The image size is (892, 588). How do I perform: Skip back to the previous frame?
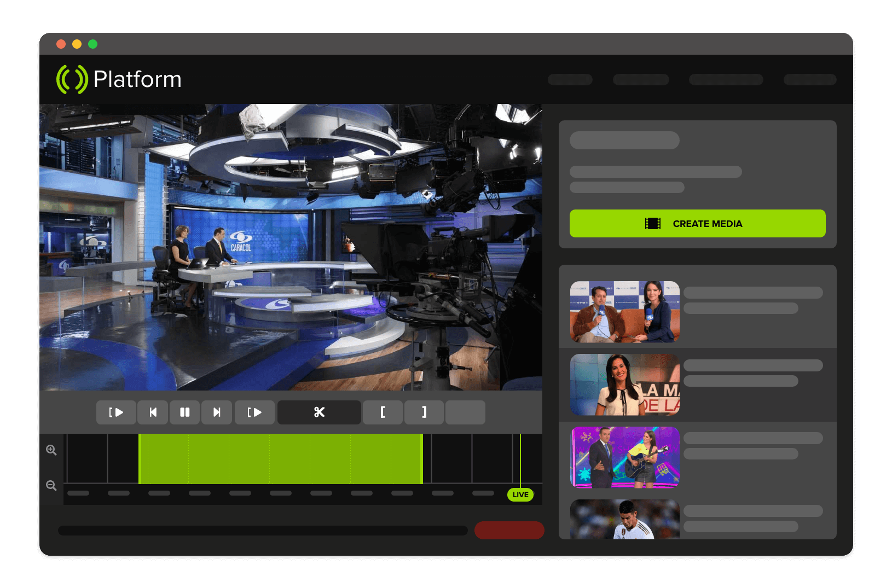153,412
